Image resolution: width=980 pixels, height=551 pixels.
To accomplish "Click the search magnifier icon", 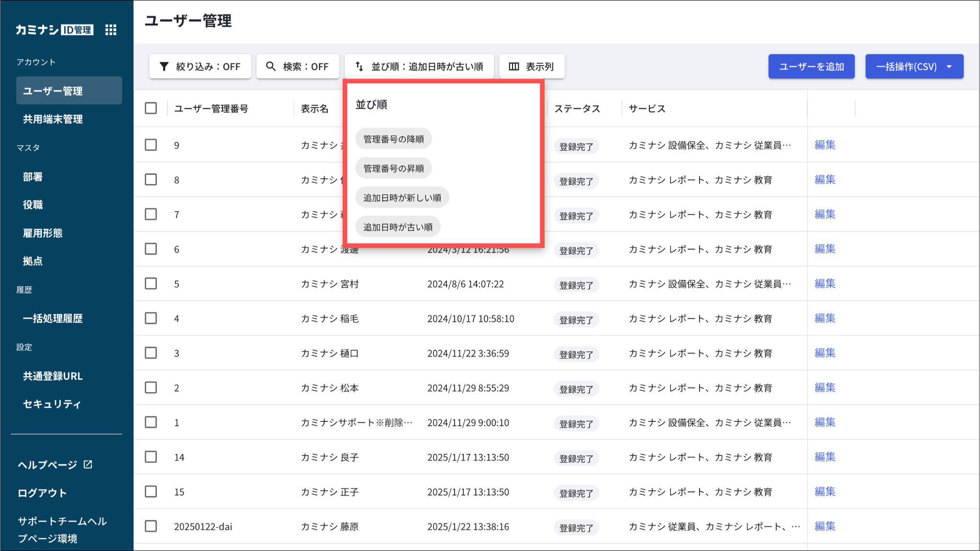I will [x=271, y=67].
